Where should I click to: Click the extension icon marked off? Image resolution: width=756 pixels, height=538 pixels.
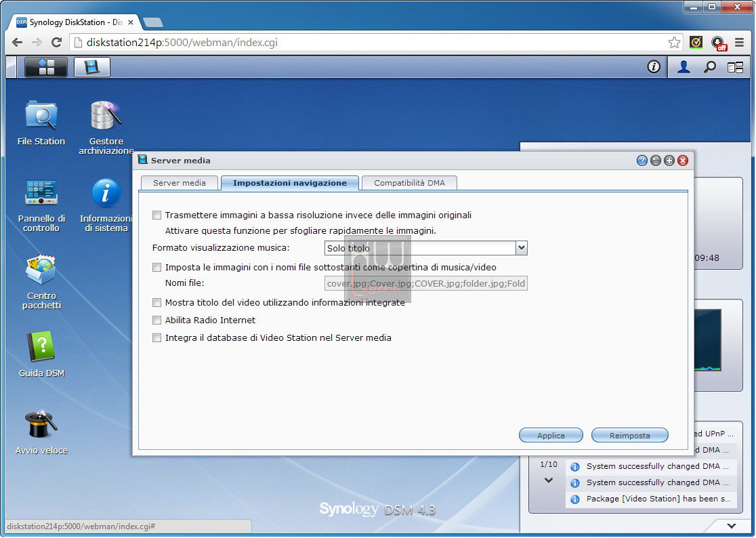tap(718, 43)
